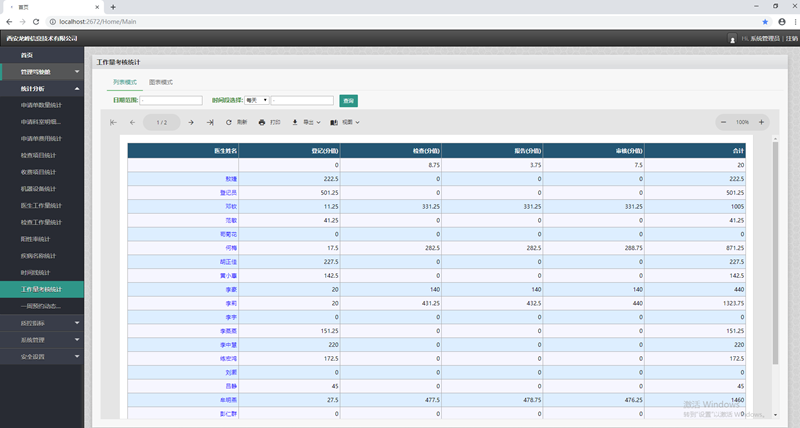Select the 列表模式 tab
Viewport: 800px width, 428px height.
[x=125, y=82]
